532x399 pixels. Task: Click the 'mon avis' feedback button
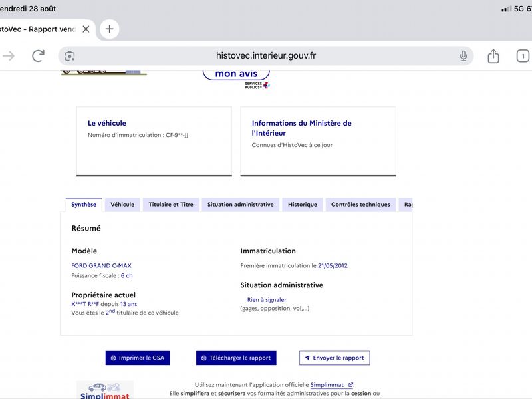[236, 74]
